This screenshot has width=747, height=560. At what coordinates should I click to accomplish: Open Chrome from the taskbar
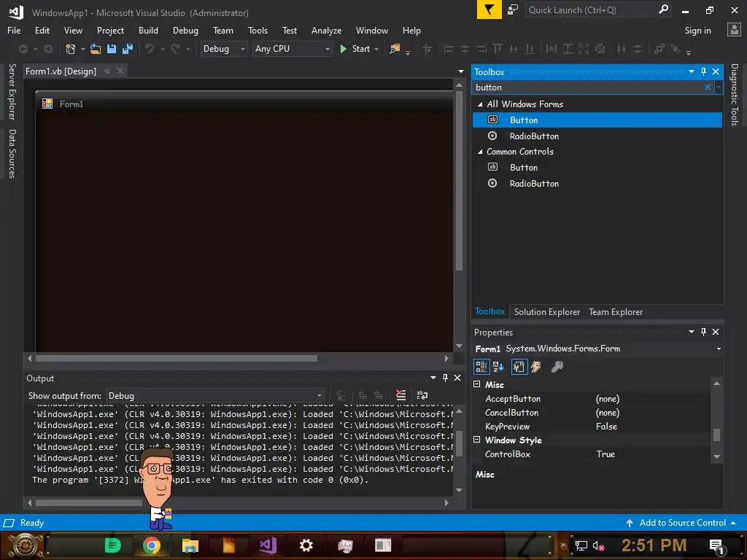(152, 545)
